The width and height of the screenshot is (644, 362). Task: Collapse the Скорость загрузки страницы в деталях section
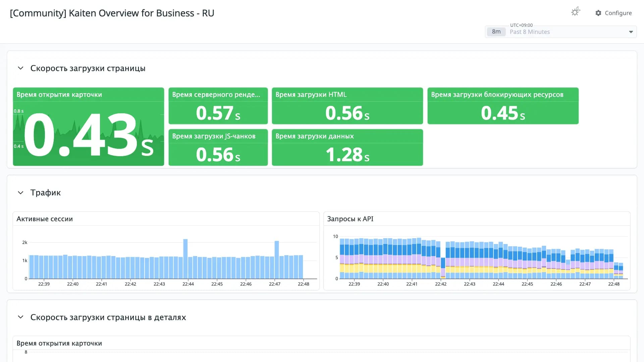[20, 317]
